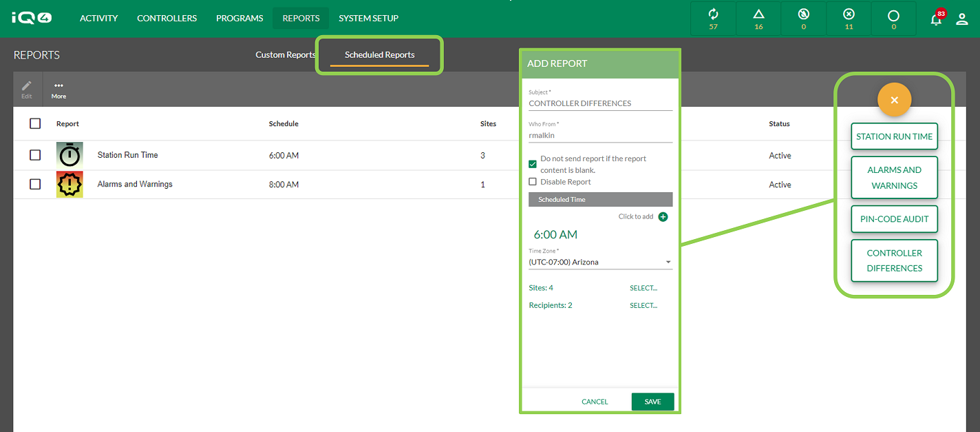
Task: Click the 6:00 AM schedule cell in table
Action: pyautogui.click(x=284, y=156)
